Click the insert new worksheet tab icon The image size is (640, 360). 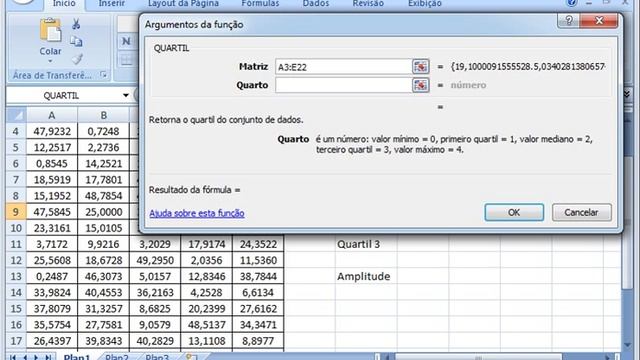[x=190, y=356]
